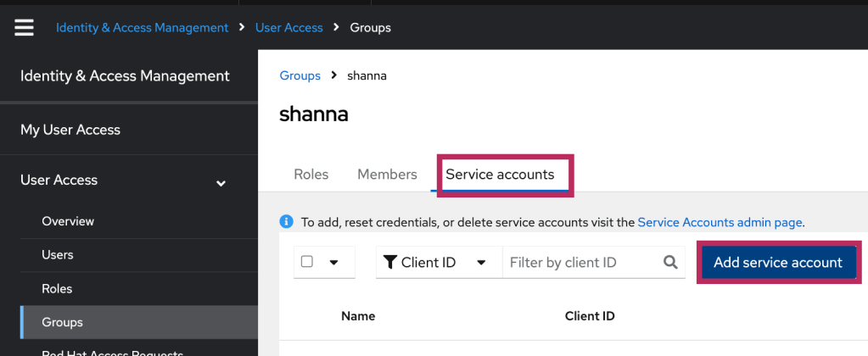Open the Service Accounts admin page link
Image resolution: width=868 pixels, height=356 pixels.
719,222
